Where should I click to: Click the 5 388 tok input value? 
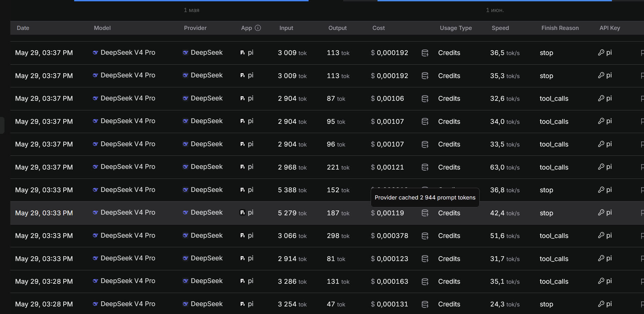292,190
